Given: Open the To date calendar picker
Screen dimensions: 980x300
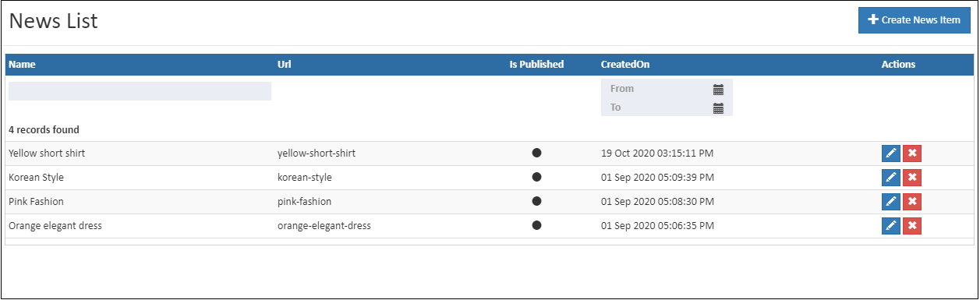Looking at the screenshot, I should (x=718, y=108).
